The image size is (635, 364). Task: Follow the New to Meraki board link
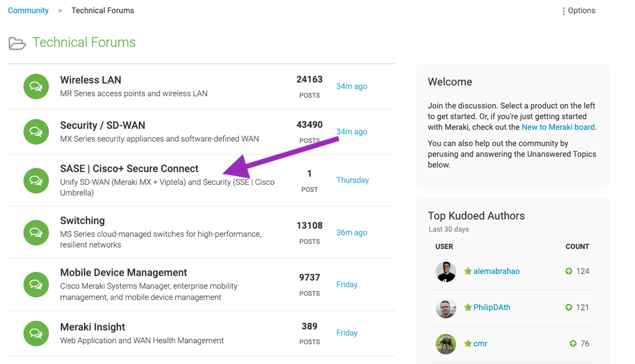[558, 127]
